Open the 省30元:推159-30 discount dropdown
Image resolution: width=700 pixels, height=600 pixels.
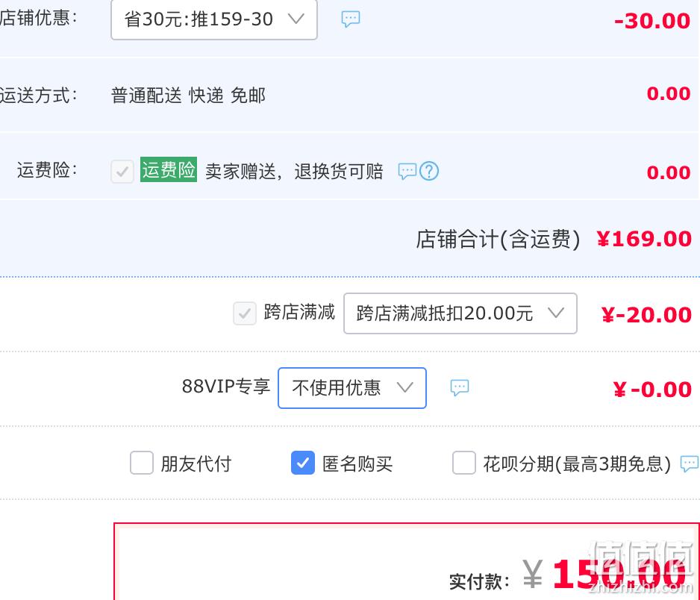pyautogui.click(x=214, y=19)
